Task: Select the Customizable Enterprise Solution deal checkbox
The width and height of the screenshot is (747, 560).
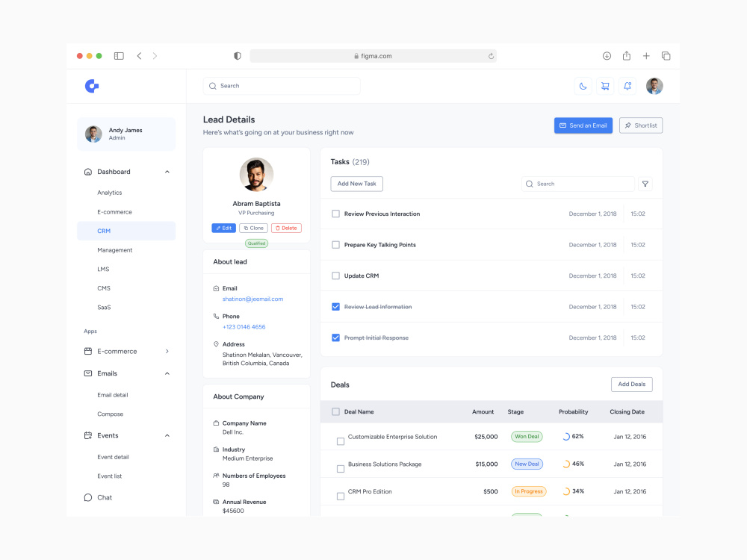Action: [341, 441]
